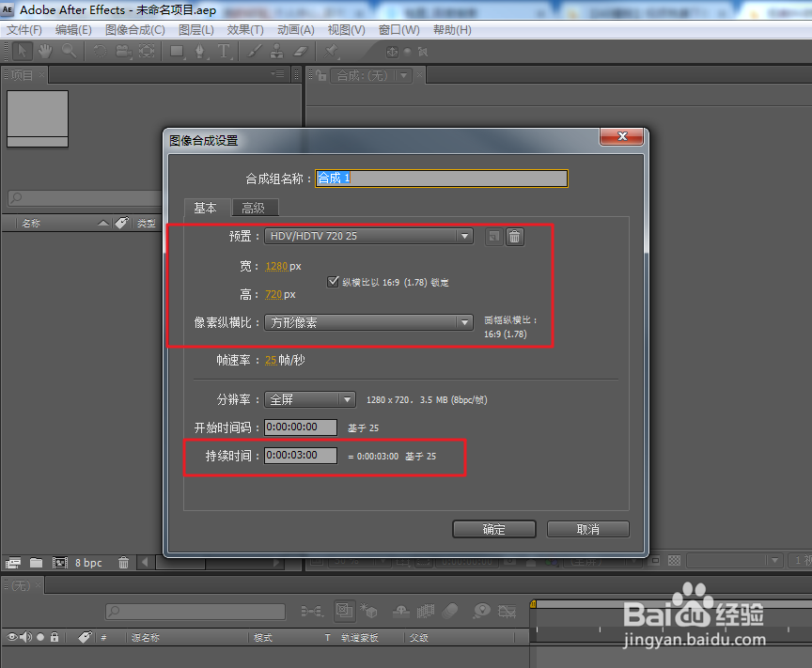Click the save preset icon in dialog

coord(494,237)
